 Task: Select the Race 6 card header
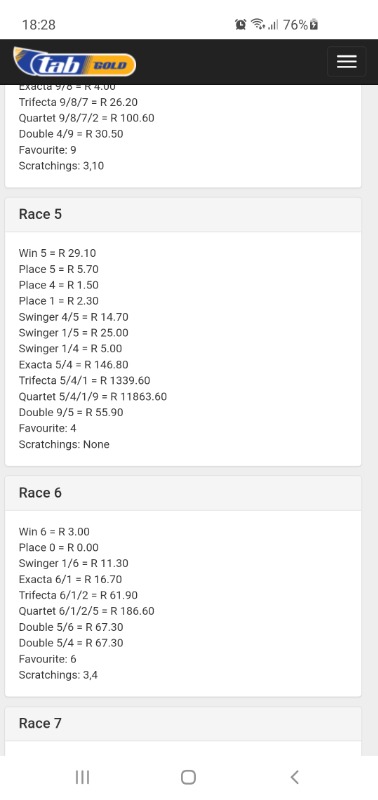[x=183, y=493]
